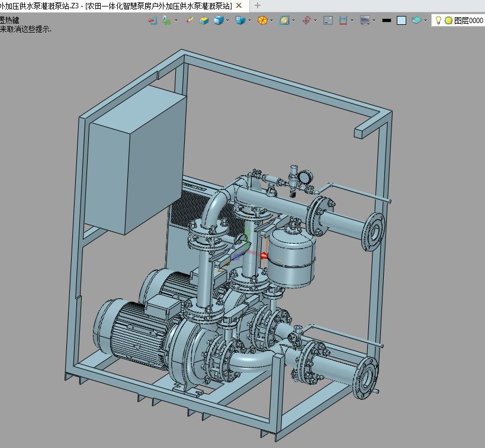Click the gray monitor display icon
Viewport: 485px width, 448px height.
(x=365, y=20)
